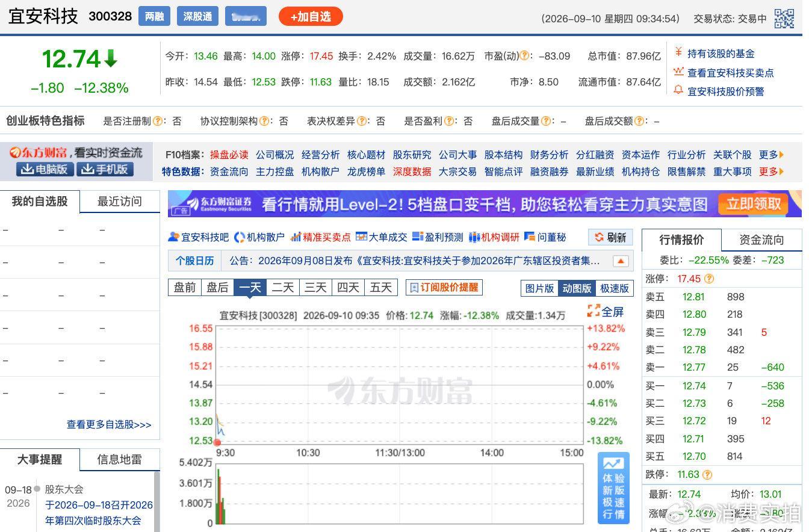Expand 更多 in the F10档案 row

point(772,155)
